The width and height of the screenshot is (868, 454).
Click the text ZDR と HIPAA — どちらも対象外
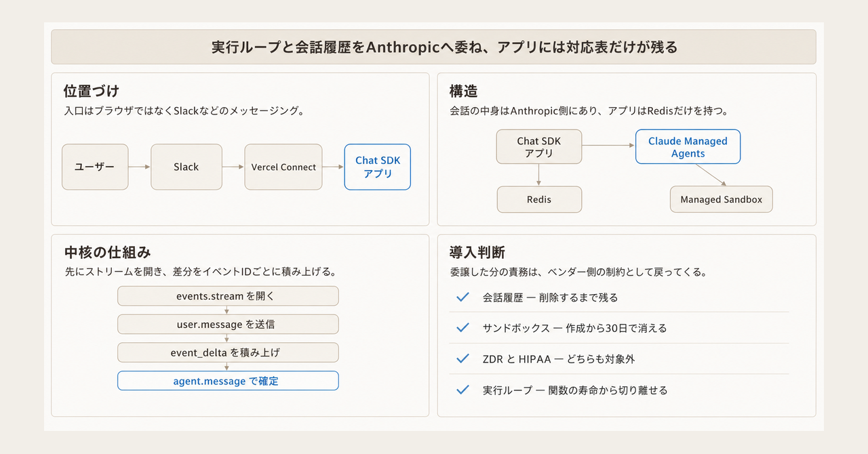[558, 359]
